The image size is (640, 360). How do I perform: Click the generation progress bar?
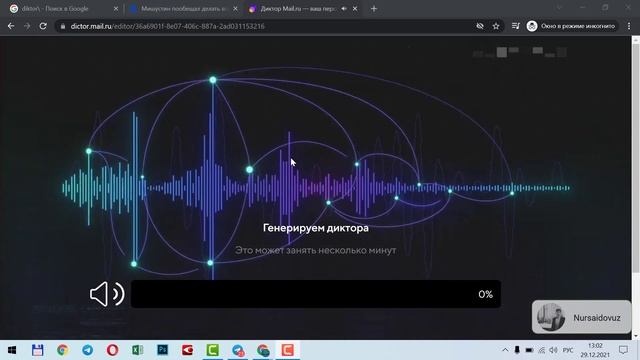(x=316, y=294)
